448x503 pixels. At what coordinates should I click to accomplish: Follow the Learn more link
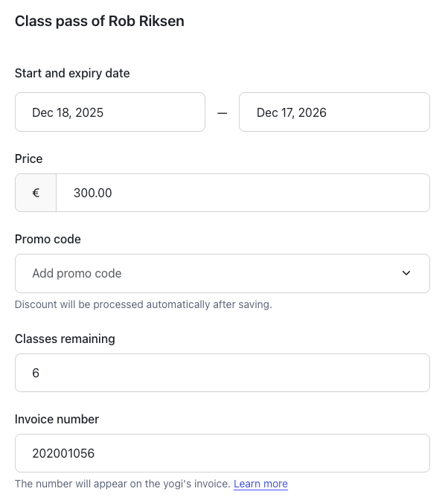260,484
